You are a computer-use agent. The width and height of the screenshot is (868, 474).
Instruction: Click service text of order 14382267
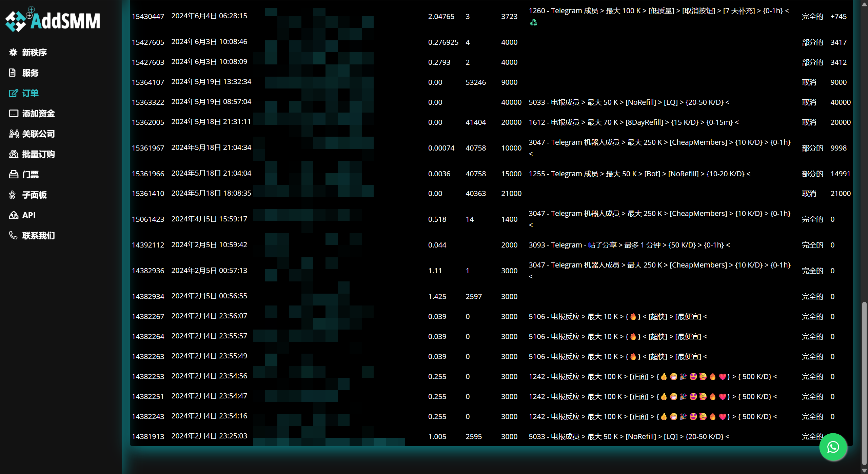618,316
